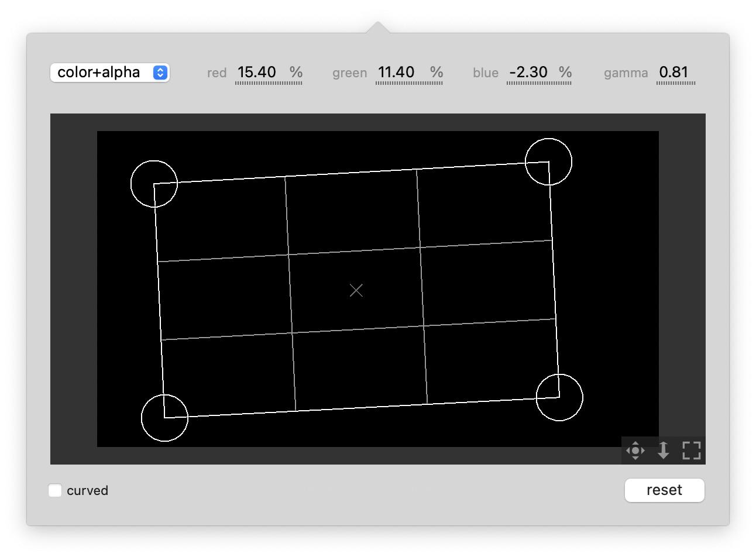
Task: Click the blue value field -2.30
Action: [x=528, y=73]
